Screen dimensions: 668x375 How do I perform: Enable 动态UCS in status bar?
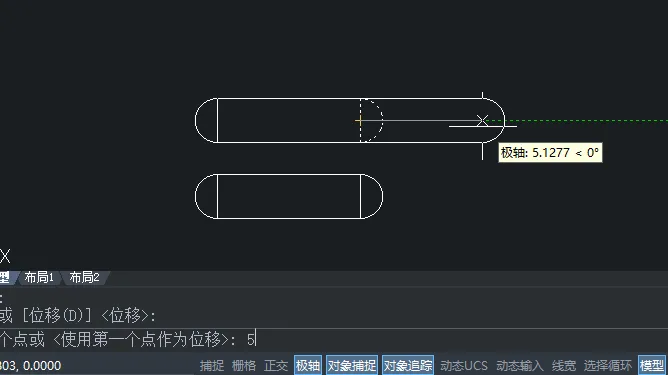(x=464, y=366)
